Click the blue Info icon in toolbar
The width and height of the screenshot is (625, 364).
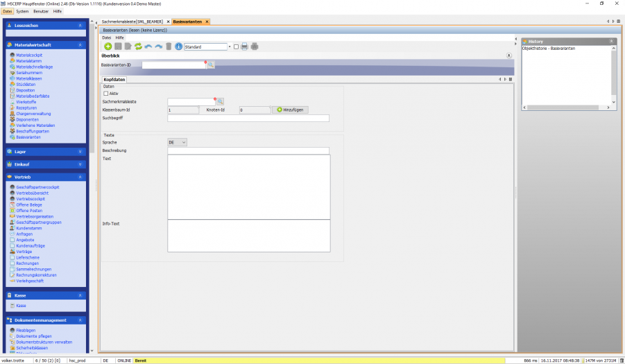[x=178, y=46]
